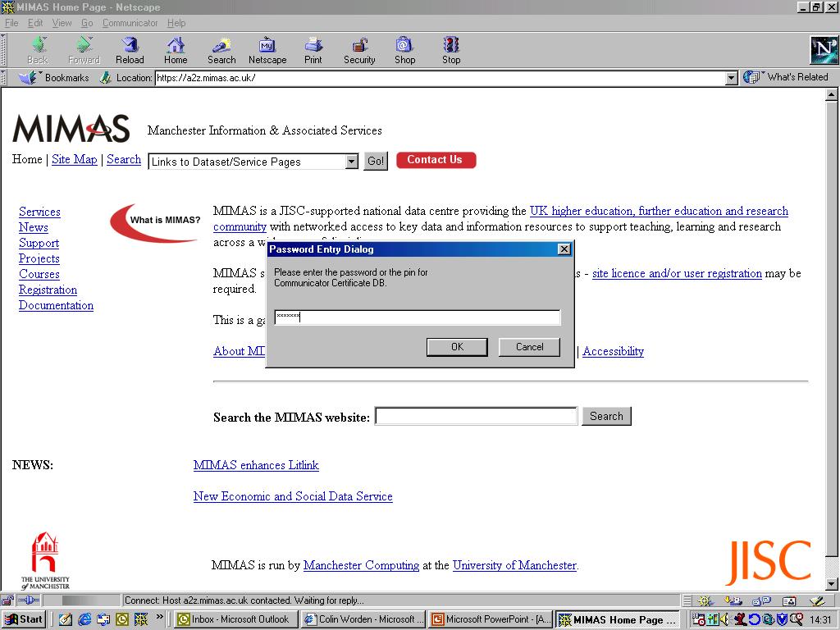Viewport: 840px width, 630px height.
Task: Open the Site Map link
Action: (x=75, y=159)
